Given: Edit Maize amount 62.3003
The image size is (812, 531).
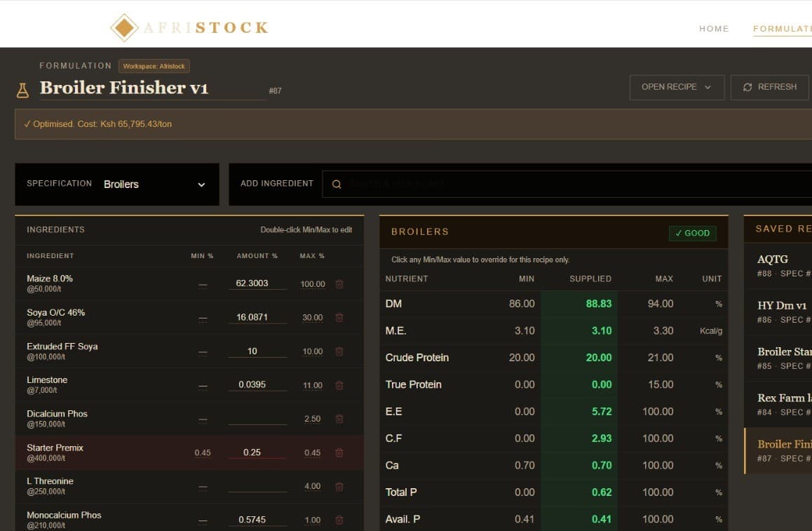Looking at the screenshot, I should click(x=257, y=283).
